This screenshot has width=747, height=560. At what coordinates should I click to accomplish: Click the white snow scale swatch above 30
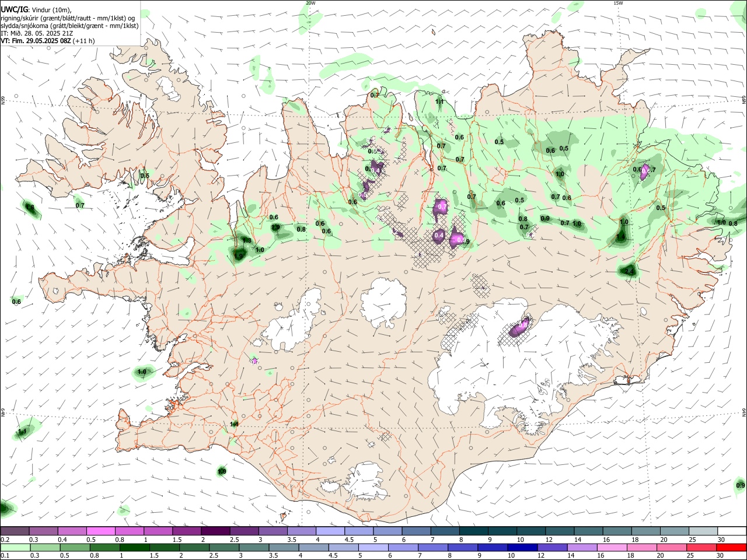732,531
